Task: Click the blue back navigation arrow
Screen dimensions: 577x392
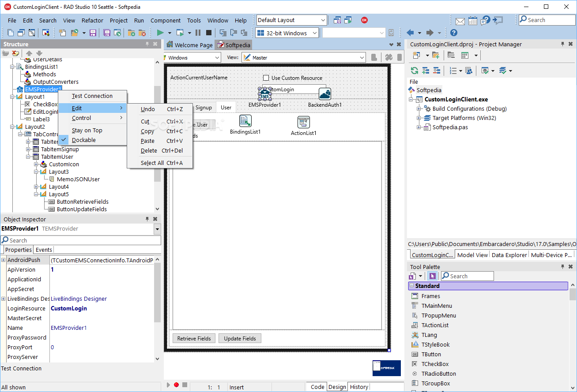Action: (410, 33)
